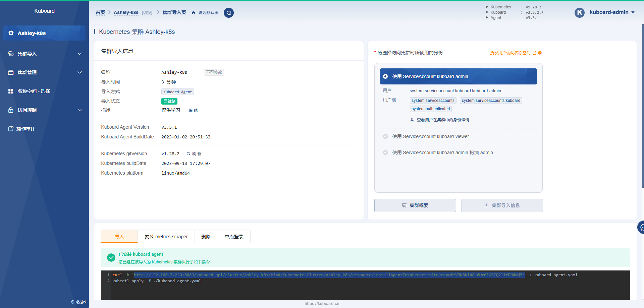
Task: Click the collapse double-chevron icon beside 收起
Action: click(72, 302)
